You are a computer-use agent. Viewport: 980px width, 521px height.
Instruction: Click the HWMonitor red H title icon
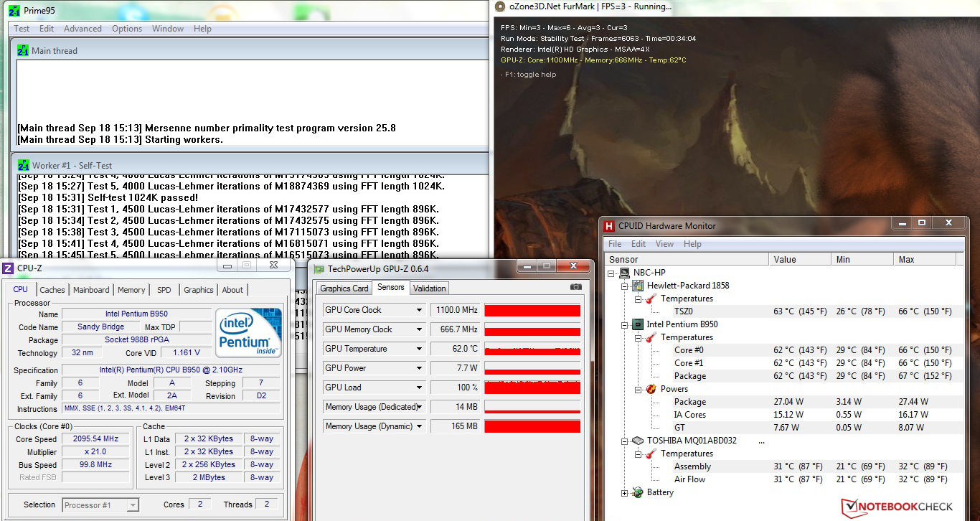pos(609,226)
